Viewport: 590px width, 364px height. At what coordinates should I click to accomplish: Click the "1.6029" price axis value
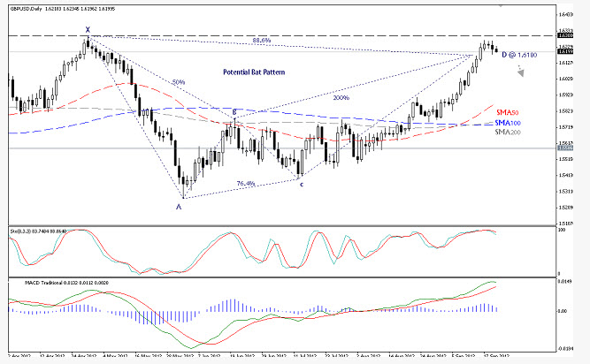tap(566, 79)
